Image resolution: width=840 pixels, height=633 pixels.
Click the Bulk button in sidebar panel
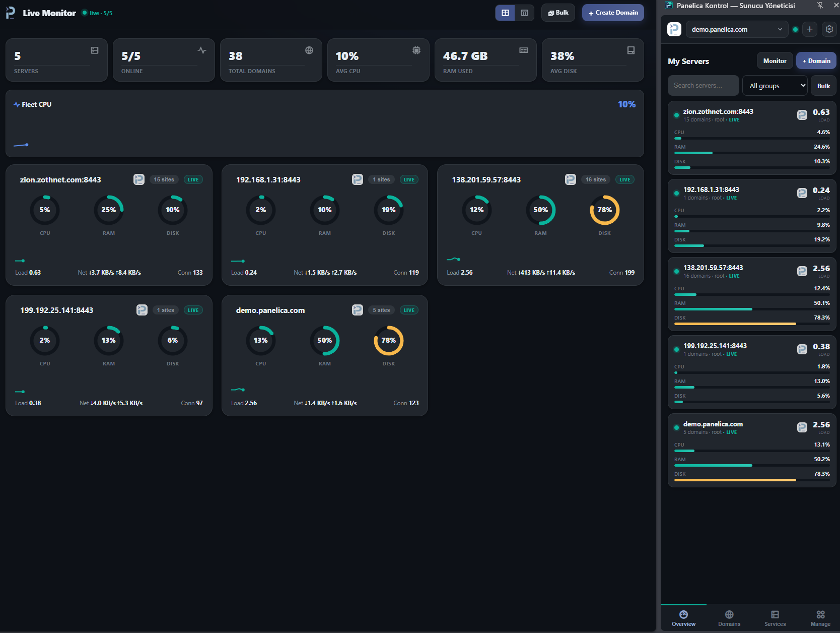(x=823, y=86)
